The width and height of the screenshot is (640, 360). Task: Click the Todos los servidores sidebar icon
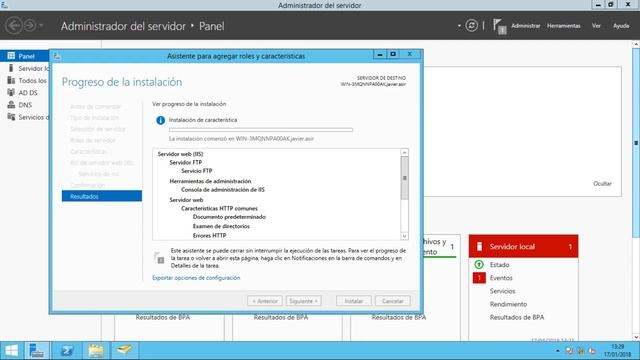tap(11, 80)
